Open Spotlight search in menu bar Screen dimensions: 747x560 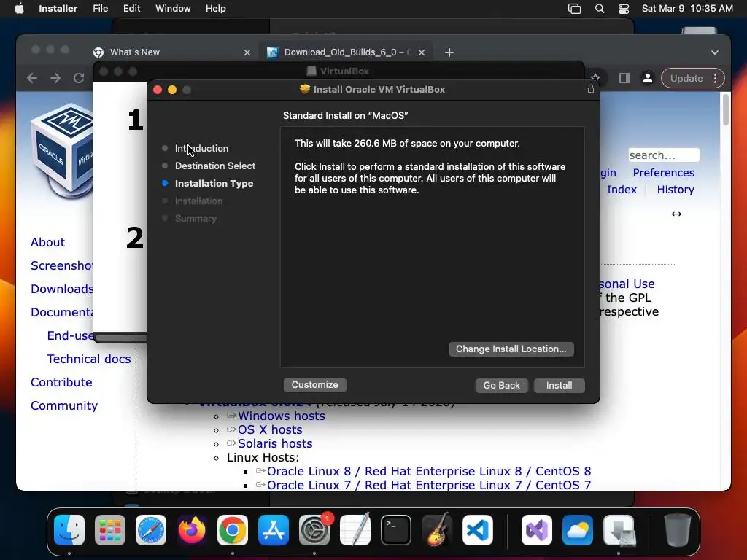pos(600,9)
